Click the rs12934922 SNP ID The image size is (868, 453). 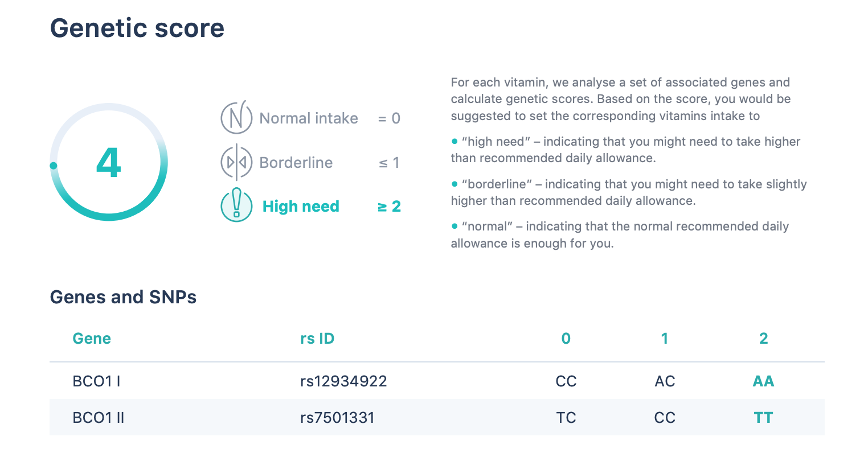pyautogui.click(x=343, y=381)
